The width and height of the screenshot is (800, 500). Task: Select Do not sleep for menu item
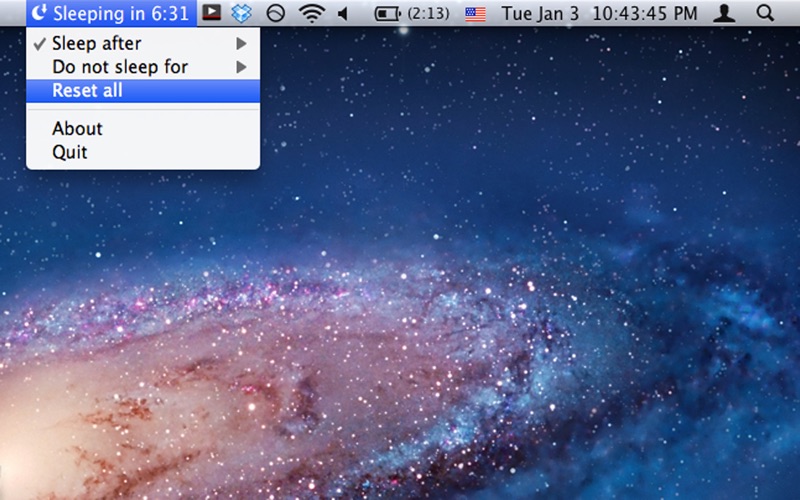click(120, 67)
